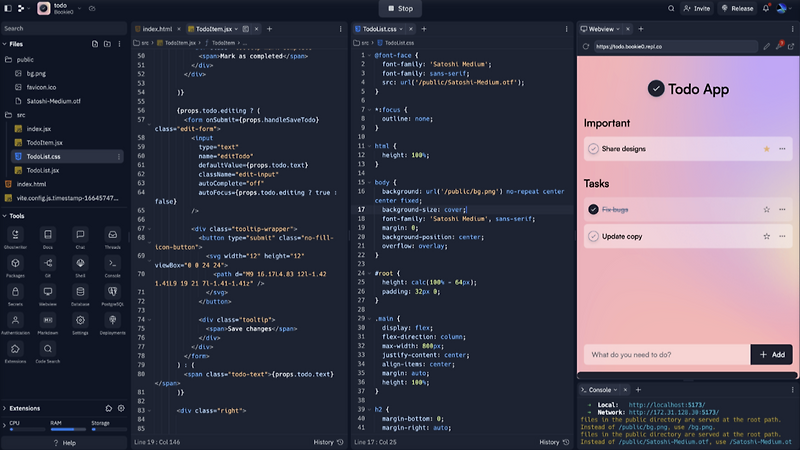The width and height of the screenshot is (800, 450).
Task: Star the Fix bugs task
Action: coord(766,209)
